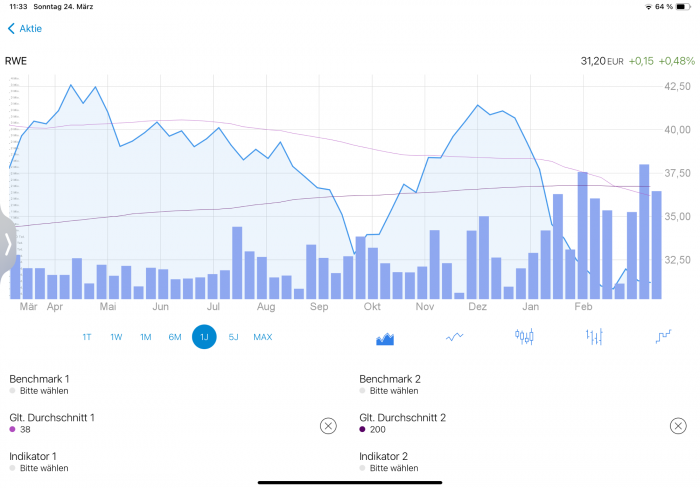Remove Glt. Durchschnitt 1 with X icon
The image size is (700, 488).
point(328,426)
